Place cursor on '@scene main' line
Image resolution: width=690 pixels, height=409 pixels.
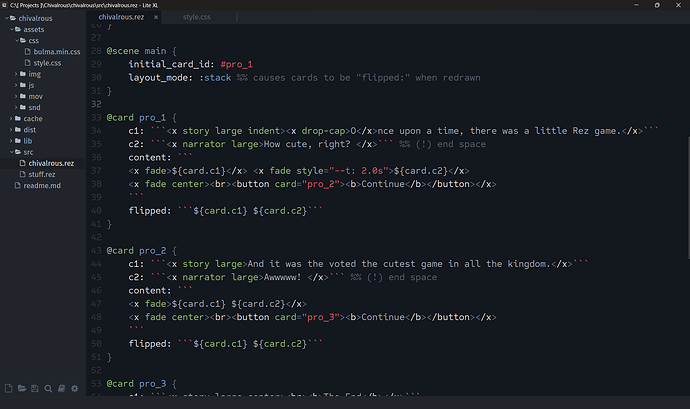point(141,51)
